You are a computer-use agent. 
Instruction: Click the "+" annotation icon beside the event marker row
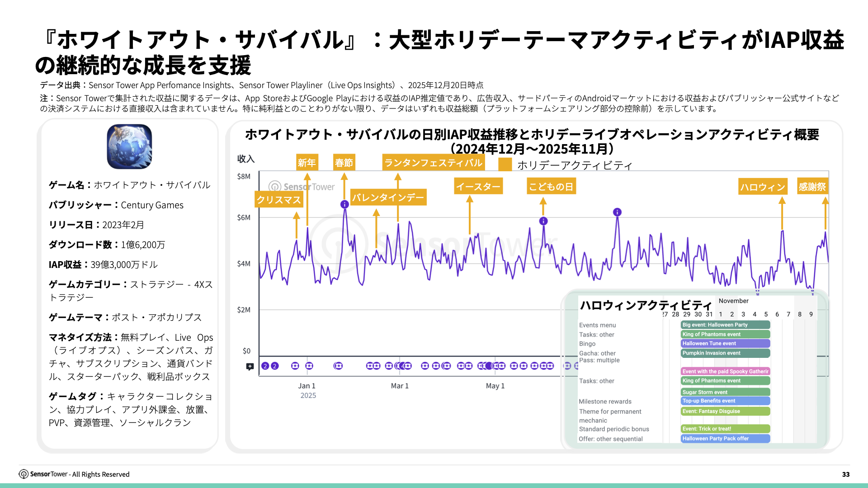[250, 366]
